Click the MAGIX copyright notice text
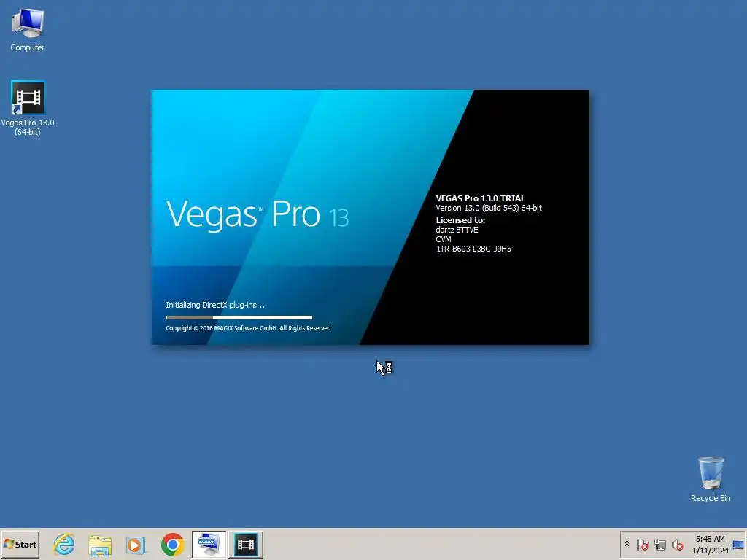 [249, 327]
